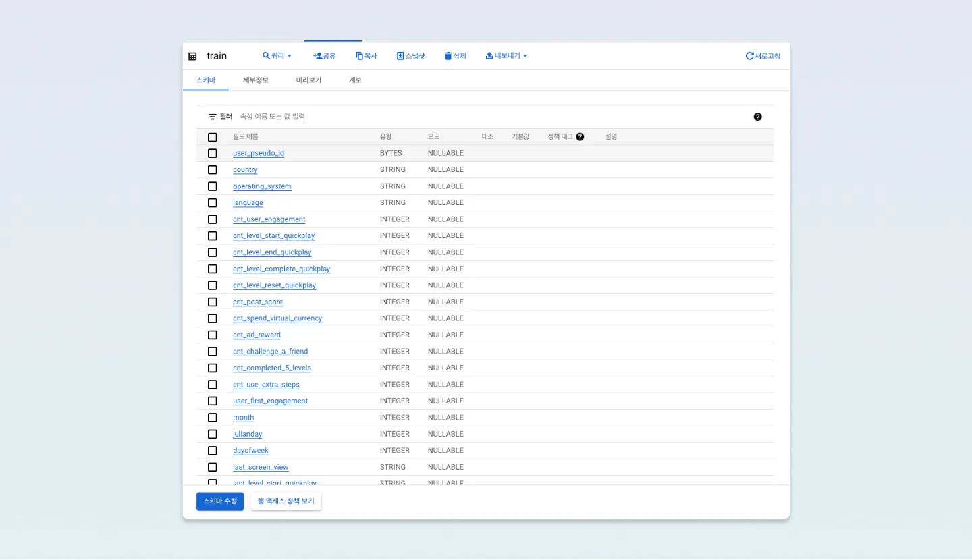Check the cnt_post_score row checkbox

coord(213,302)
